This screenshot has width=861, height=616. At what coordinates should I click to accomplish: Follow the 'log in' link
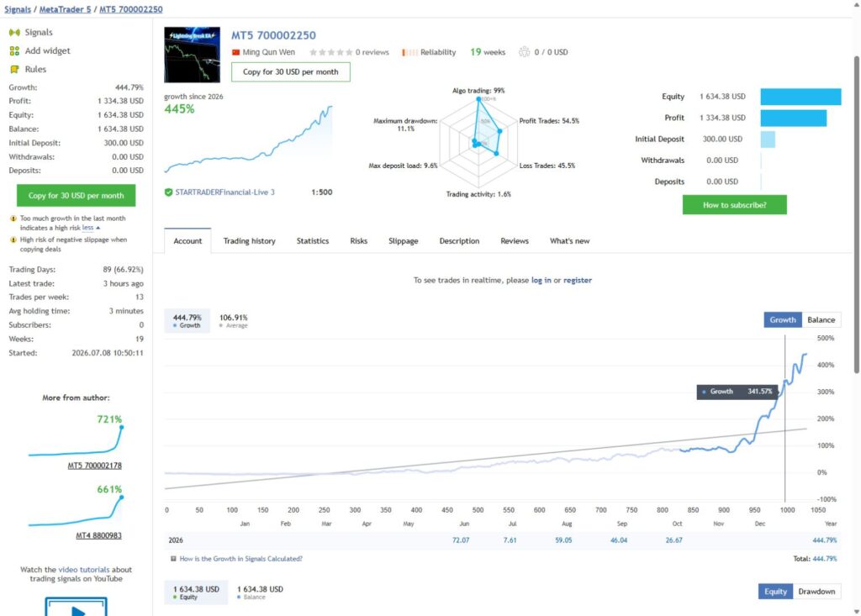(x=541, y=280)
